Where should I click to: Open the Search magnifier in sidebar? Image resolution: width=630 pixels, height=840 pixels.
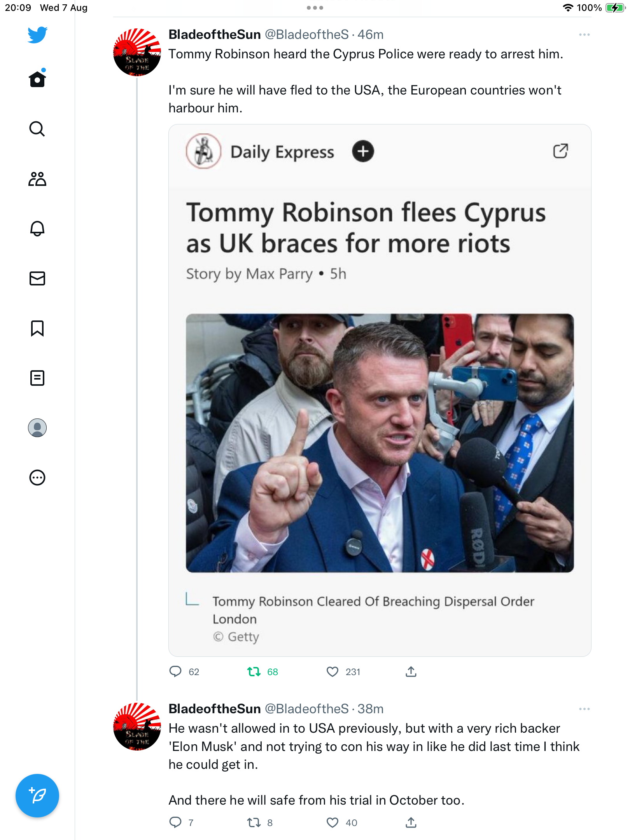click(x=37, y=129)
